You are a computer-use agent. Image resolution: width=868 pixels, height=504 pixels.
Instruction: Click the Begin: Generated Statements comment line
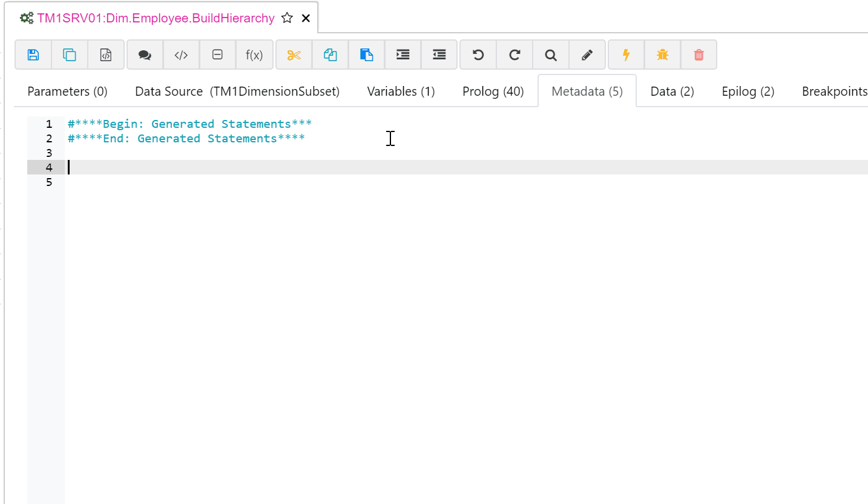190,124
